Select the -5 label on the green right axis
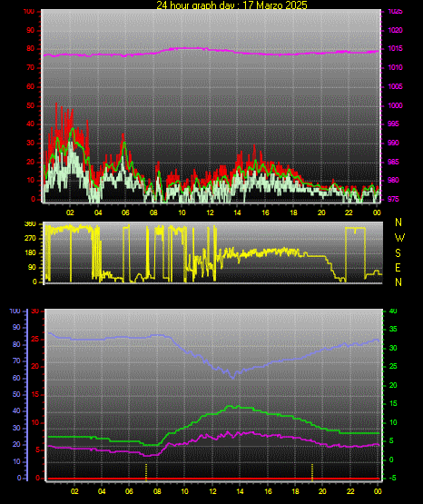 coord(392,478)
